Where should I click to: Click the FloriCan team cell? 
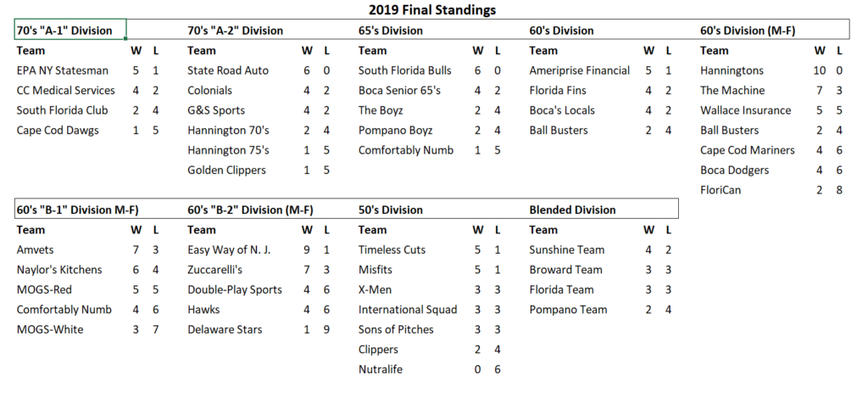(721, 190)
